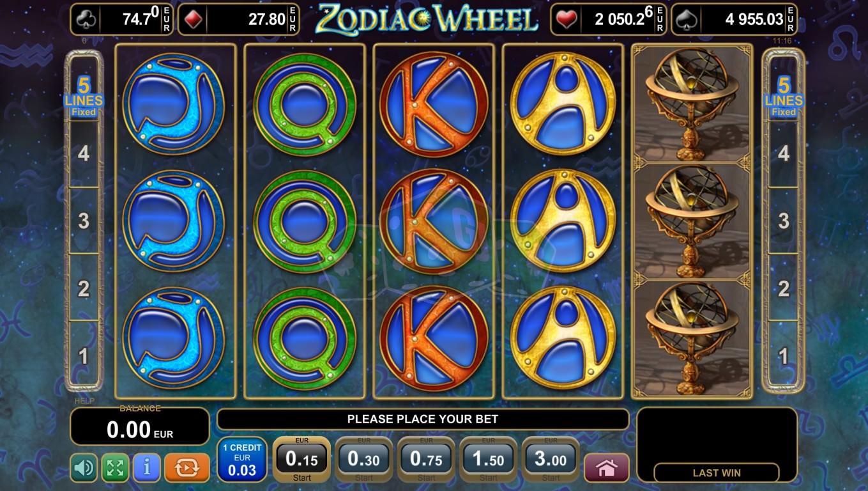This screenshot has height=491, width=868.
Task: Toggle fullscreen with the green arrows icon
Action: point(115,468)
